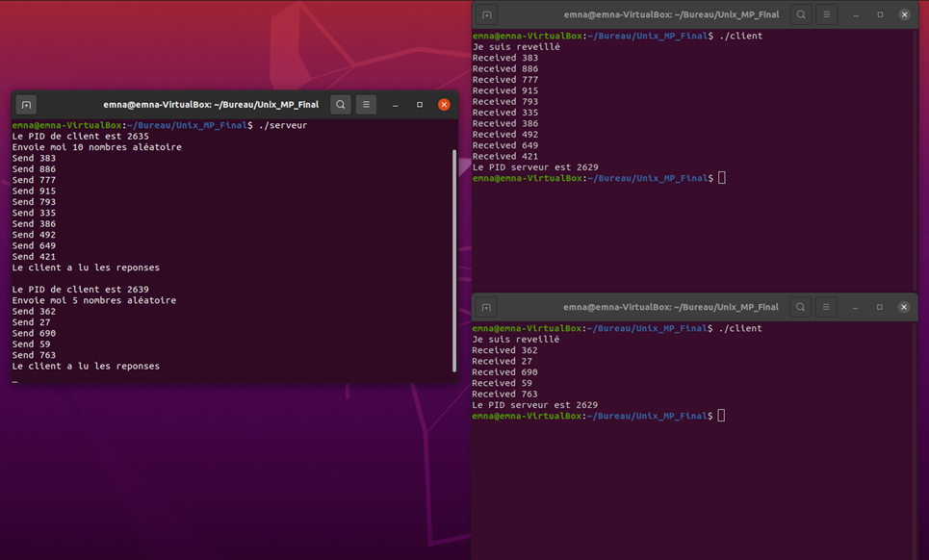Click the top client terminal title text
Image resolution: width=929 pixels, height=560 pixels.
671,14
